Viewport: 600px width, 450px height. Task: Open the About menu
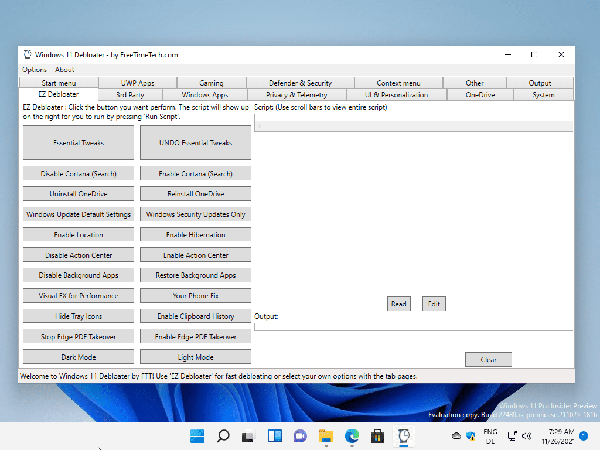click(64, 70)
